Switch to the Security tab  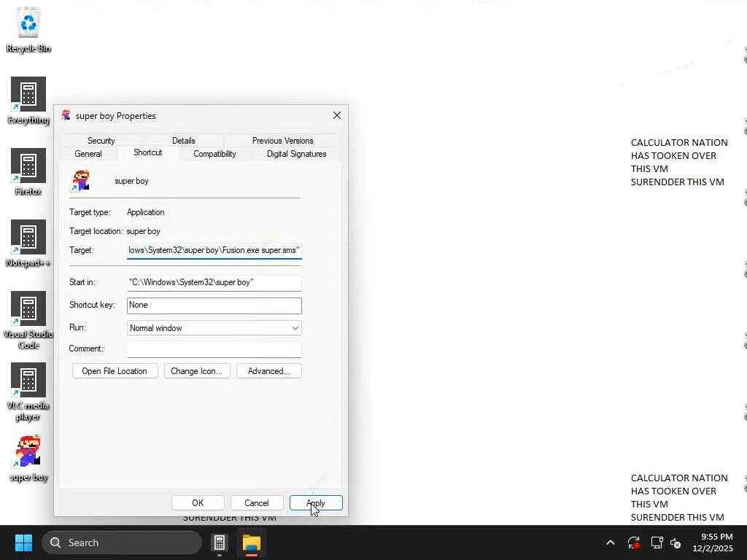click(101, 141)
